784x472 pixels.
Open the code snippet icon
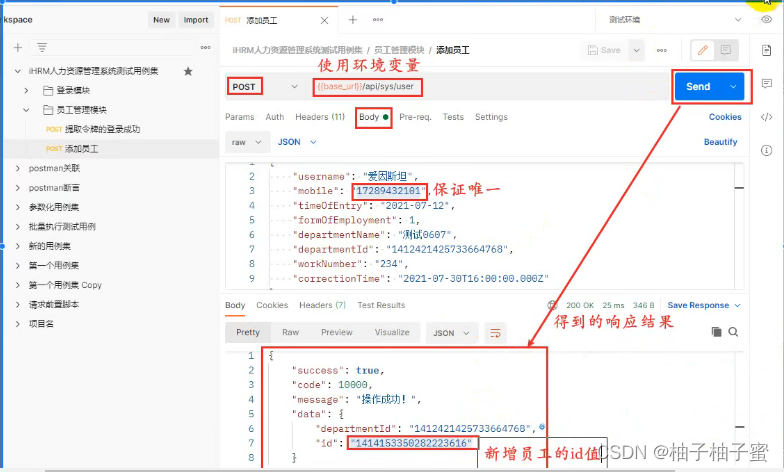coord(766,118)
